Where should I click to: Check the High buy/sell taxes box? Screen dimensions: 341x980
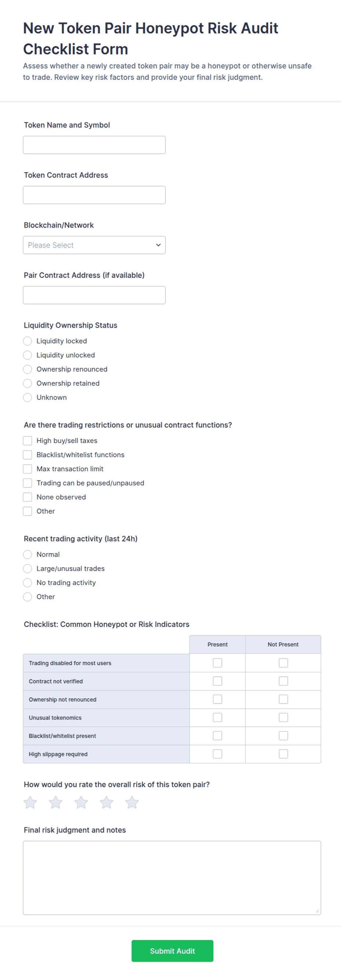click(27, 440)
